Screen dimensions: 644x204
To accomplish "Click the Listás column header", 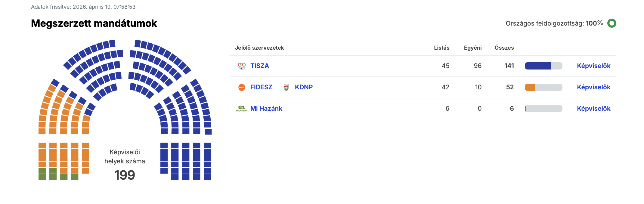I will (441, 48).
